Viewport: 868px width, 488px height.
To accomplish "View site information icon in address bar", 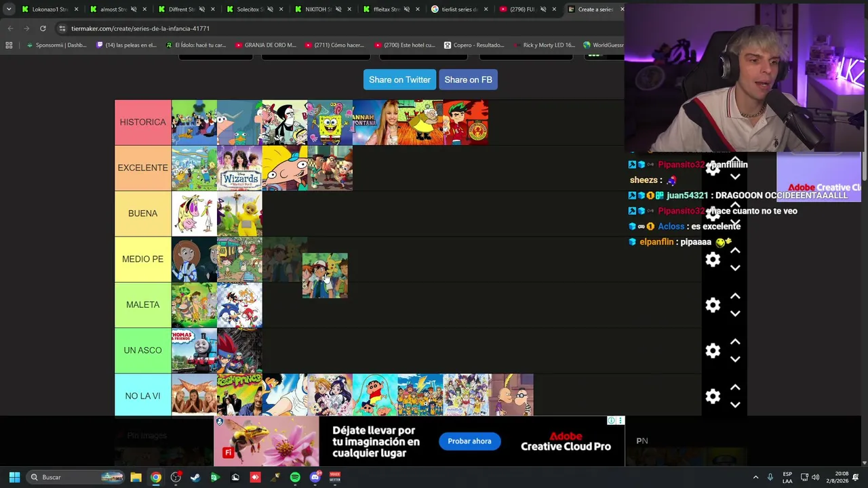I will [62, 28].
